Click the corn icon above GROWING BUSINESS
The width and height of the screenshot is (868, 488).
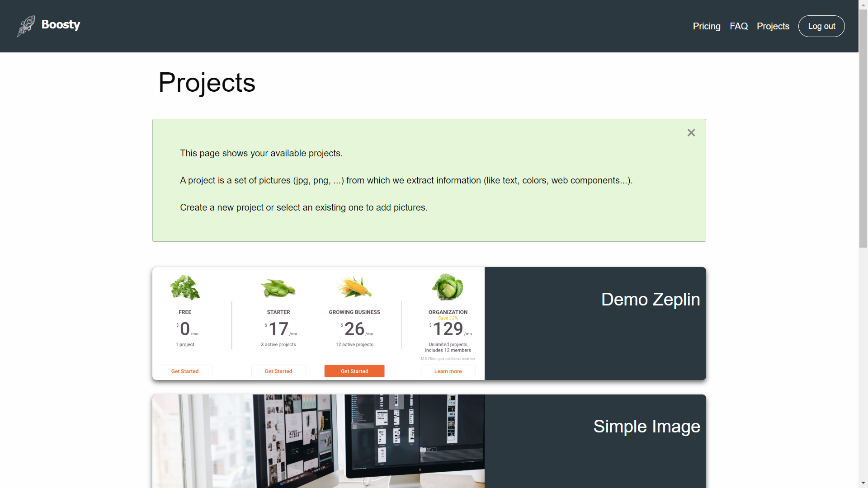[x=354, y=287]
